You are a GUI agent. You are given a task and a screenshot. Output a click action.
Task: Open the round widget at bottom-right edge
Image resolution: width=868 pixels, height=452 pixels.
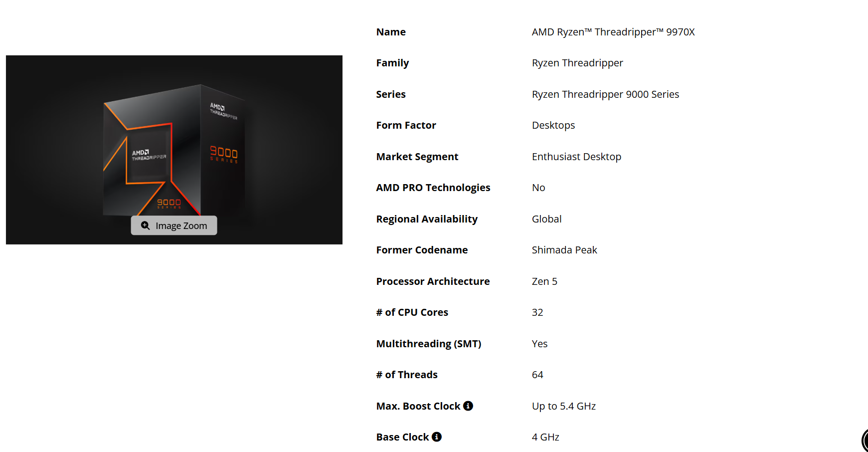click(865, 441)
